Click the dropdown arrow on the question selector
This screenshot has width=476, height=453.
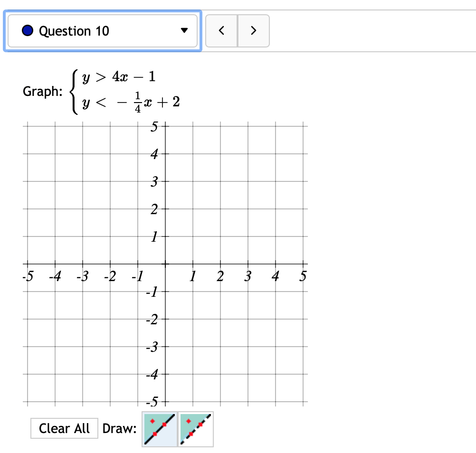point(184,30)
